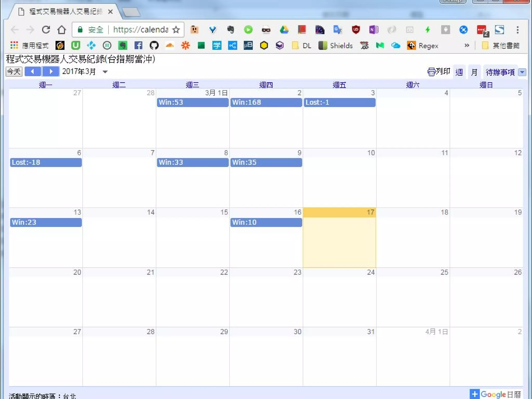Click the Google Drive extension icon
Image resolution: width=532 pixels, height=399 pixels.
coord(284,30)
